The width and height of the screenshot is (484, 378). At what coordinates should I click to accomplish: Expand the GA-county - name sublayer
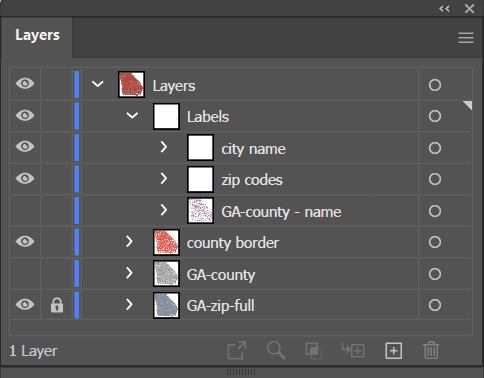(164, 210)
